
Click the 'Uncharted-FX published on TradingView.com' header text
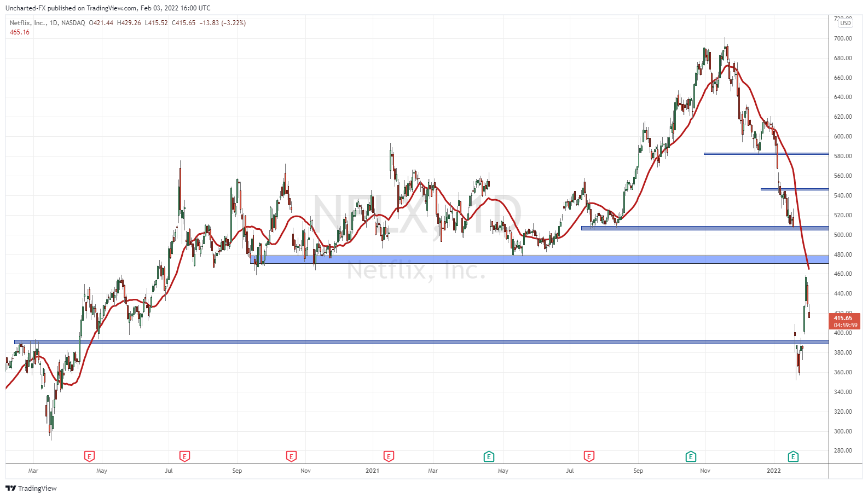click(71, 8)
